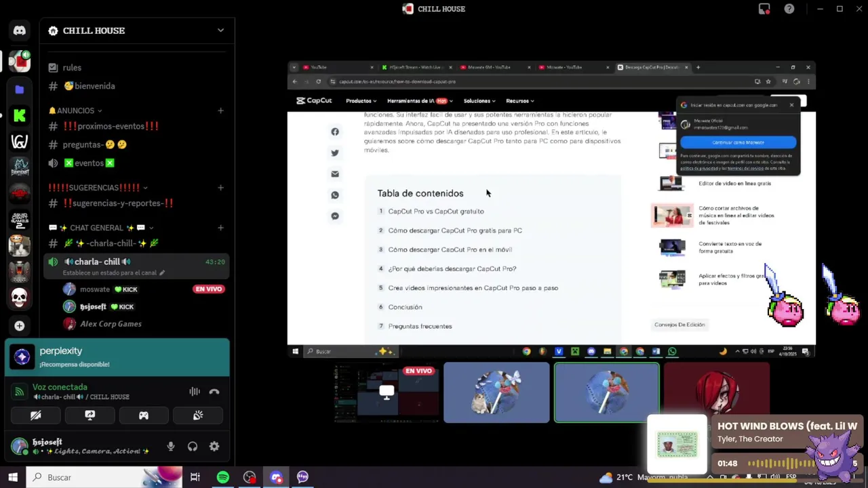Click bookmark star in streamed Chrome address bar

768,81
